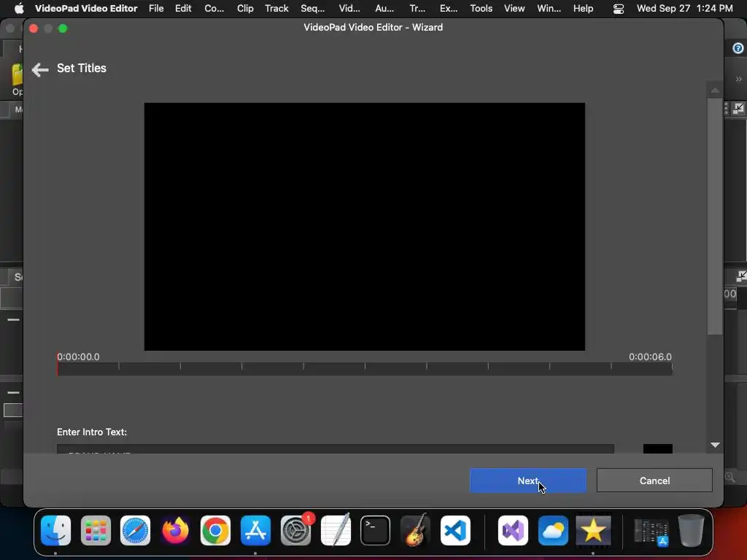Expand toolbar overflow chevron in main window

738,79
